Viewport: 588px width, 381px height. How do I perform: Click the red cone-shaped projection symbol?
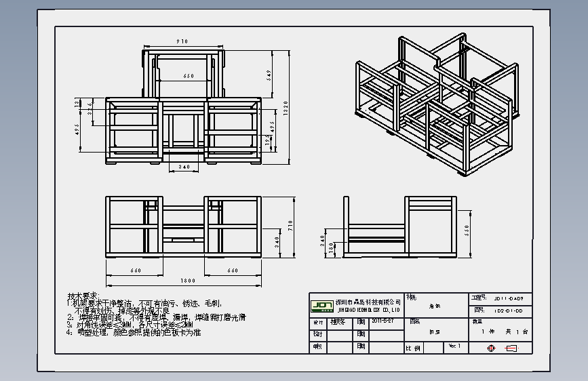511,348
